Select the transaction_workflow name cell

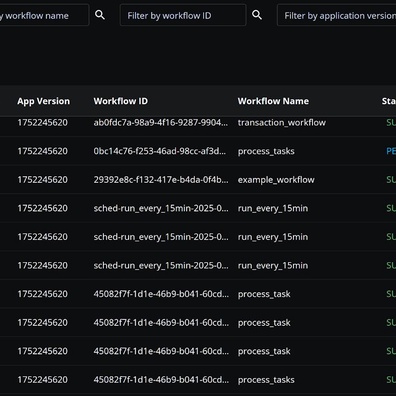282,122
